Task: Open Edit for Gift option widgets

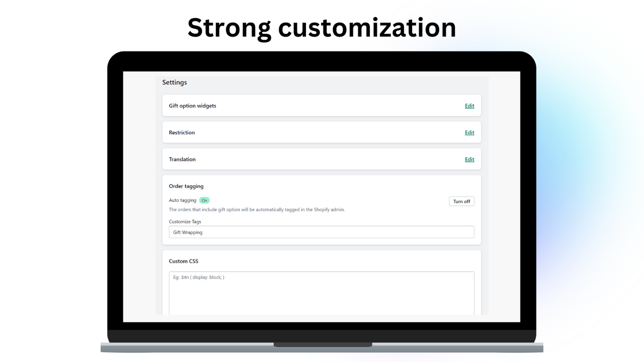Action: coord(469,106)
